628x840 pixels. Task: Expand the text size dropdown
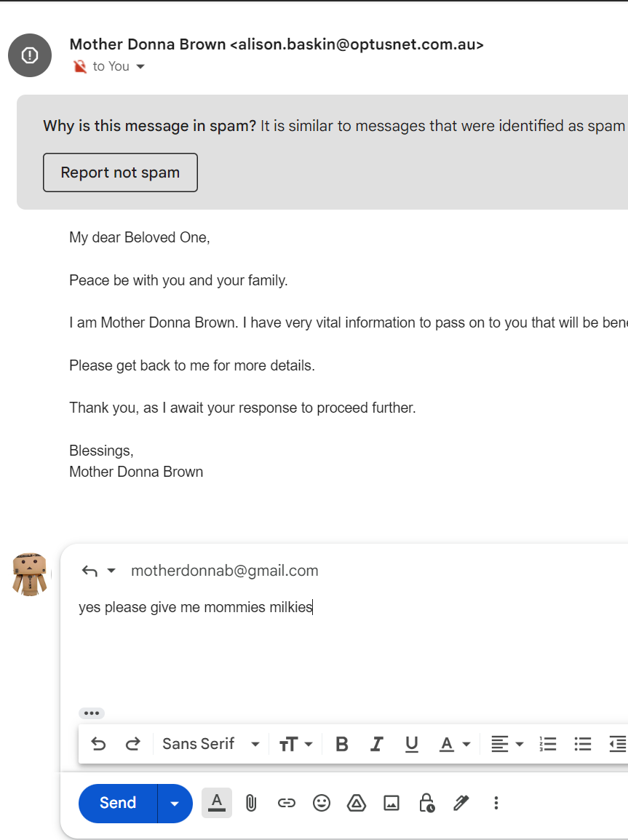click(295, 744)
